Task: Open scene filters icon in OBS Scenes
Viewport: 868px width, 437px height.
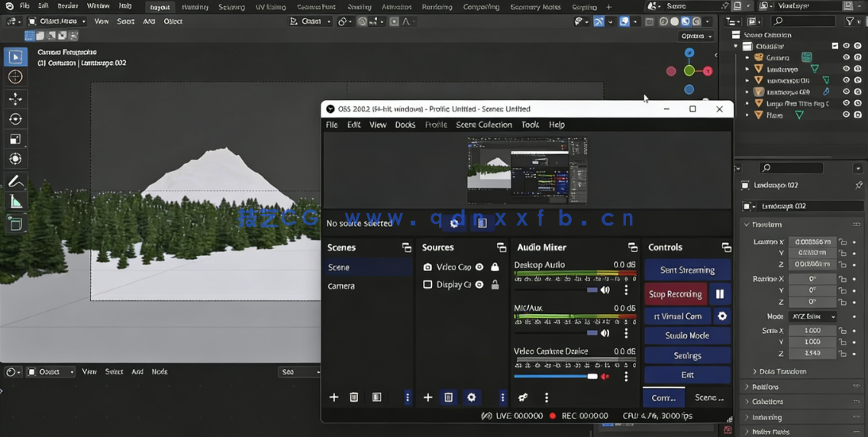Action: pyautogui.click(x=376, y=397)
